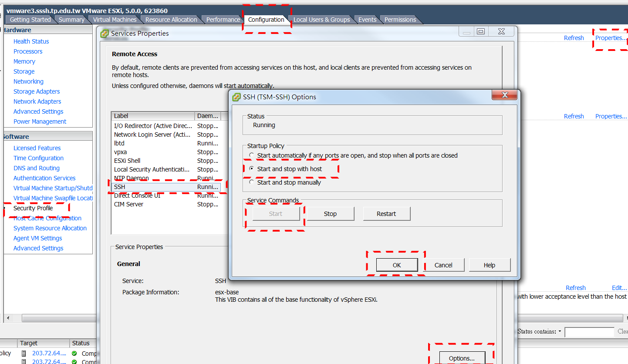This screenshot has width=628, height=364.
Task: Select ESXi Shell service row
Action: [166, 161]
